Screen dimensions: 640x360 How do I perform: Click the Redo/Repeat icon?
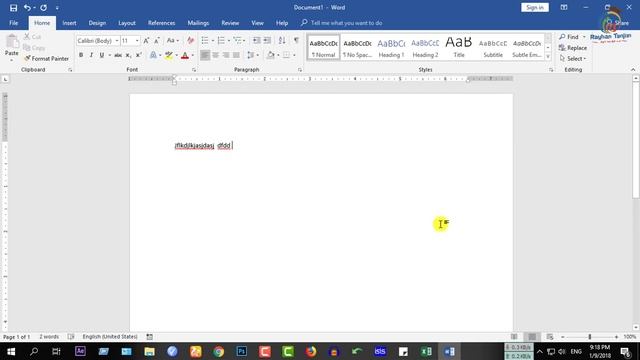[44, 8]
